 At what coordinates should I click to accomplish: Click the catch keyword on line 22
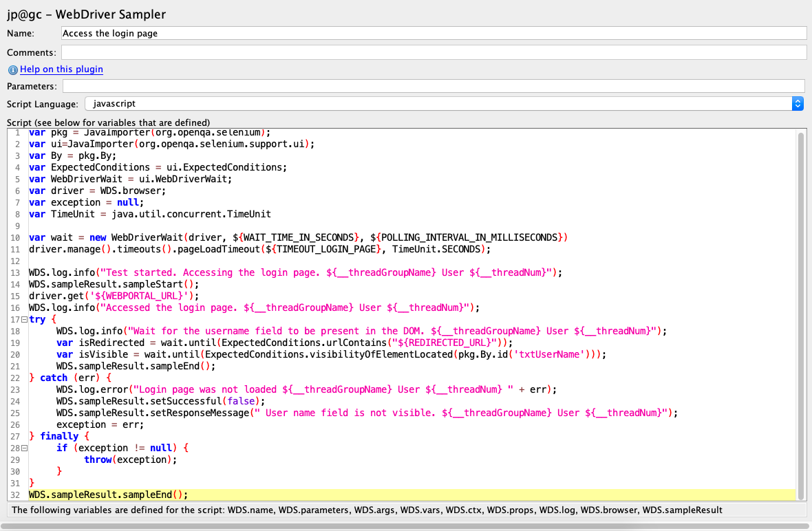click(x=54, y=378)
